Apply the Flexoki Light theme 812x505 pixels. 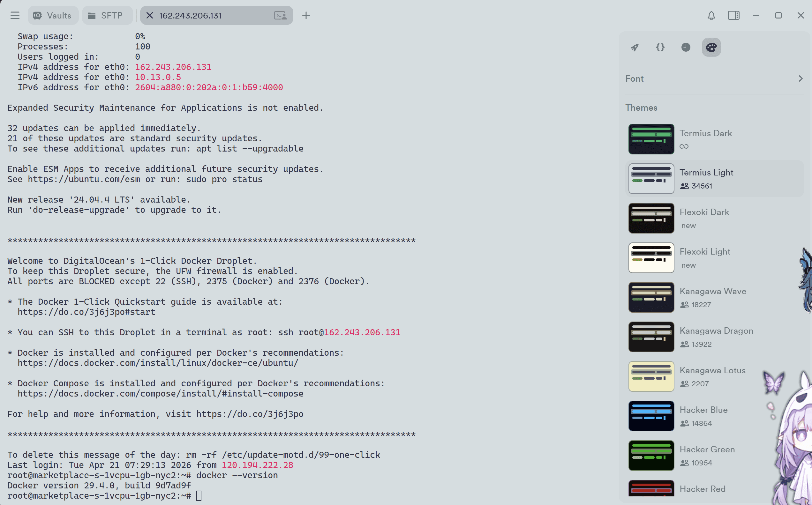(x=714, y=257)
